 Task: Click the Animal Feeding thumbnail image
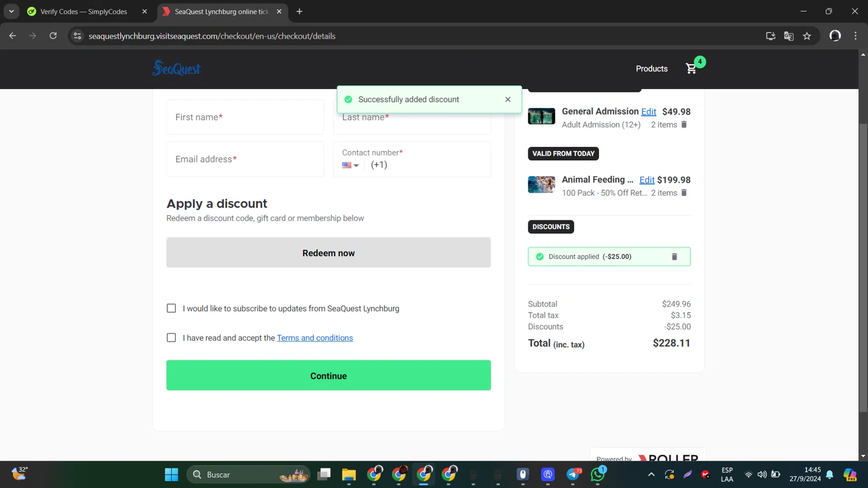[x=541, y=185]
